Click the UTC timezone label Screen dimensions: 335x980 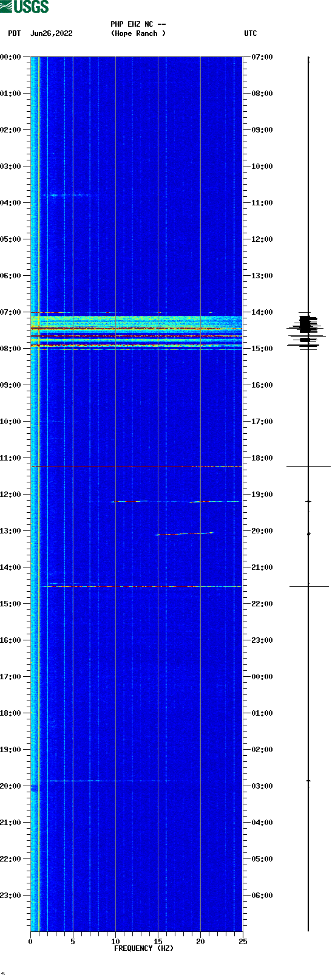(251, 33)
